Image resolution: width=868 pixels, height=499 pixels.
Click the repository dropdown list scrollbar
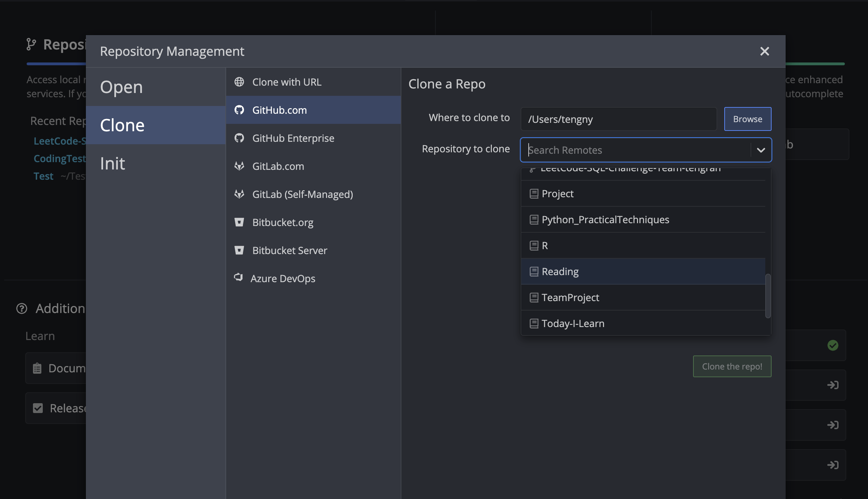coord(768,296)
